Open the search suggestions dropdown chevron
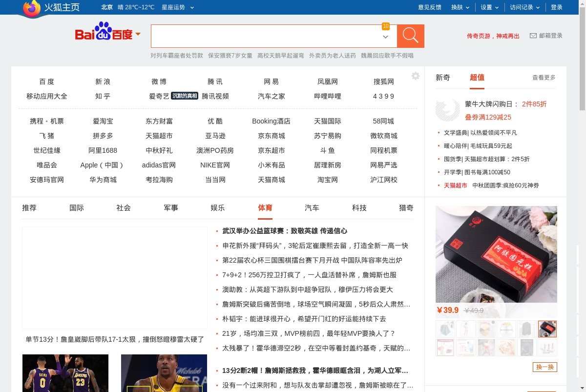586x392 pixels. click(x=385, y=37)
